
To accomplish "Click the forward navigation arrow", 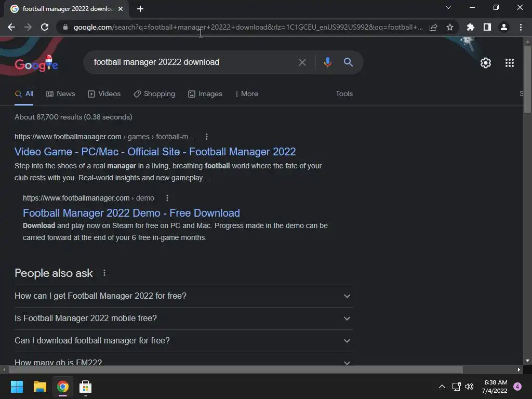I will click(28, 27).
